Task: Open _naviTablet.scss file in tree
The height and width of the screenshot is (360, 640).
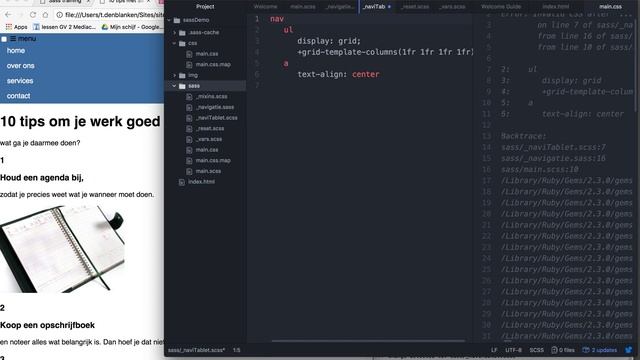Action: click(x=217, y=118)
